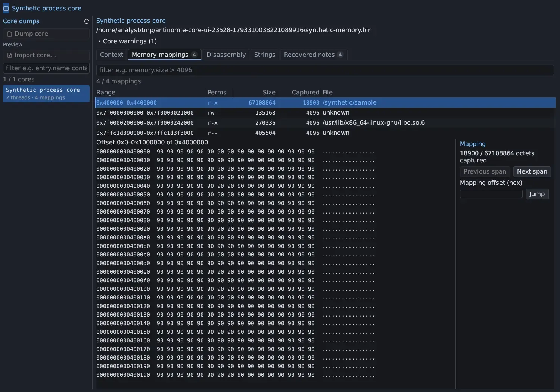The width and height of the screenshot is (560, 392).
Task: Click the app icon beside Synthetic process core title
Action: click(x=6, y=8)
